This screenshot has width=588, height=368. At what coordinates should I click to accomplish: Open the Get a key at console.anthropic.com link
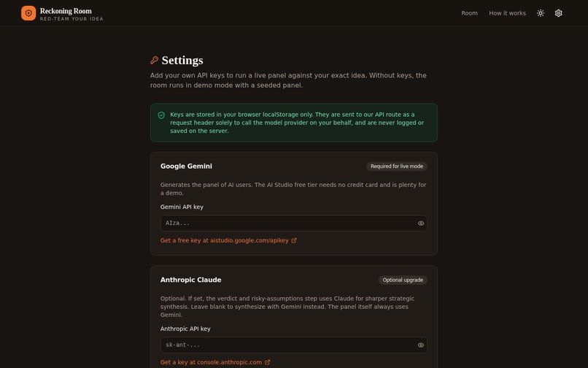[215, 362]
